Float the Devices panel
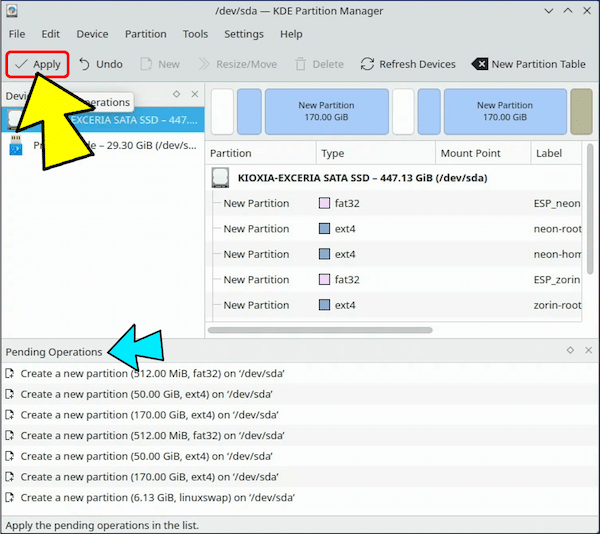Viewport: 600px width, 534px height. point(176,95)
